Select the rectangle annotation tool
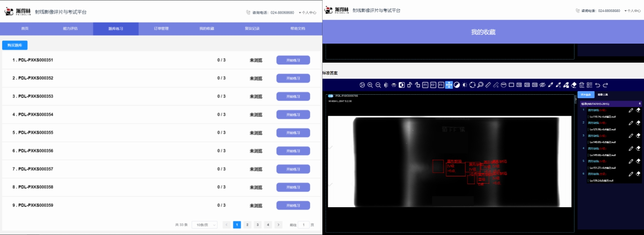 coord(511,85)
